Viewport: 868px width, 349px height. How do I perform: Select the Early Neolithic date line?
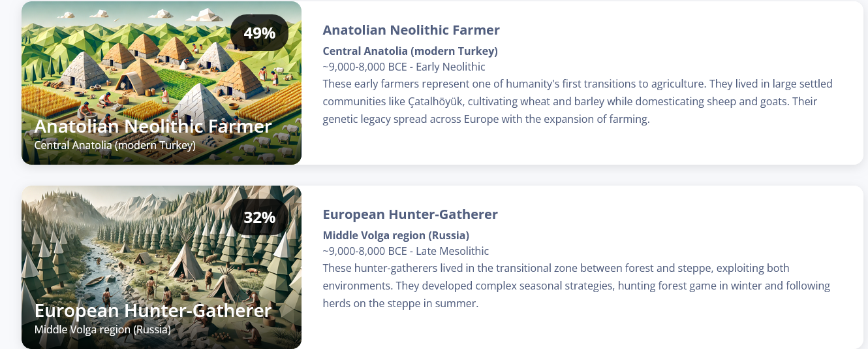(x=404, y=67)
